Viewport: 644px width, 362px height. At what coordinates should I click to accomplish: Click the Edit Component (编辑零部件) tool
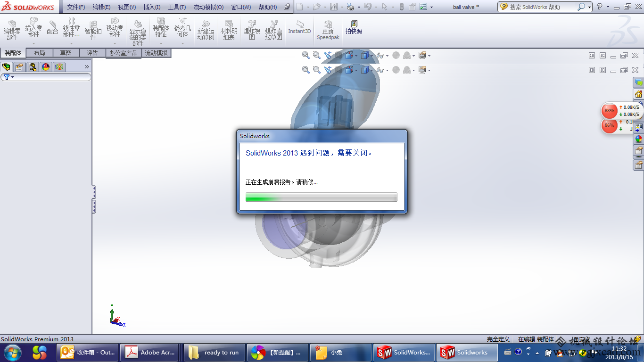click(x=12, y=30)
